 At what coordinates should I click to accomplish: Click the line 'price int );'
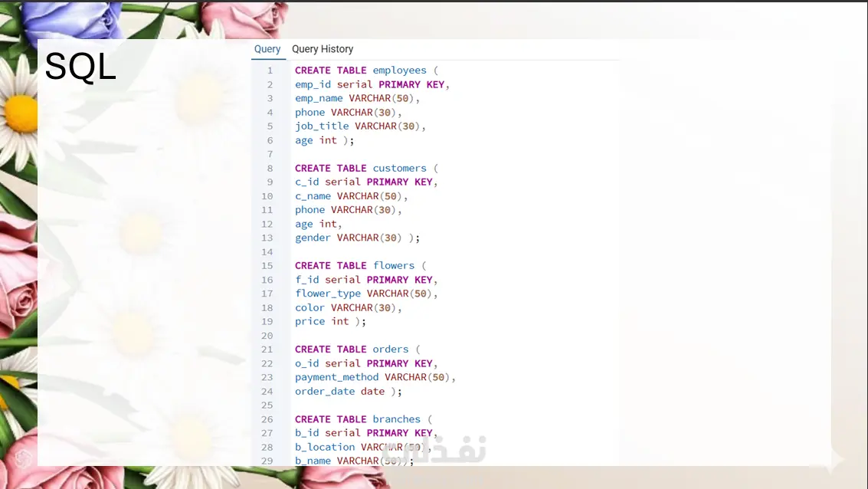pos(330,322)
